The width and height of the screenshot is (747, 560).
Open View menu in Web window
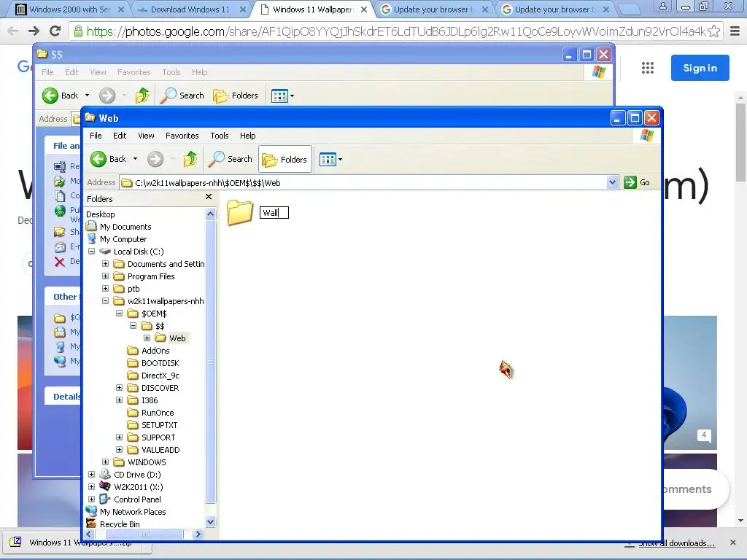[x=146, y=136]
